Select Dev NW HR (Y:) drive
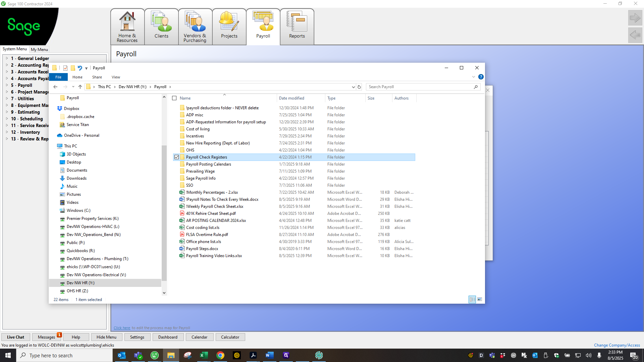Image resolution: width=644 pixels, height=362 pixels. pos(80,283)
